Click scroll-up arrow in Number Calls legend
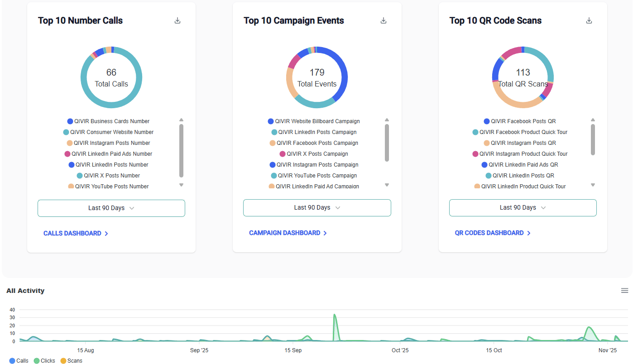 click(x=181, y=120)
